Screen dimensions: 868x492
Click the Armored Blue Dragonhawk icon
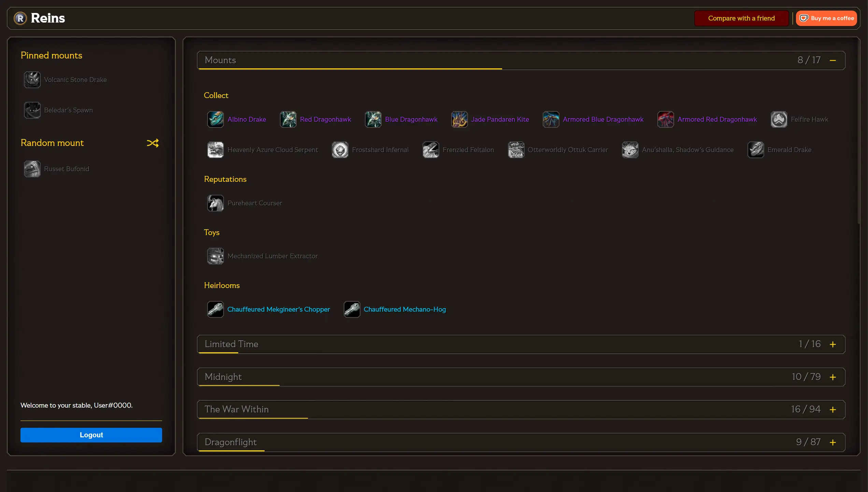pyautogui.click(x=551, y=119)
